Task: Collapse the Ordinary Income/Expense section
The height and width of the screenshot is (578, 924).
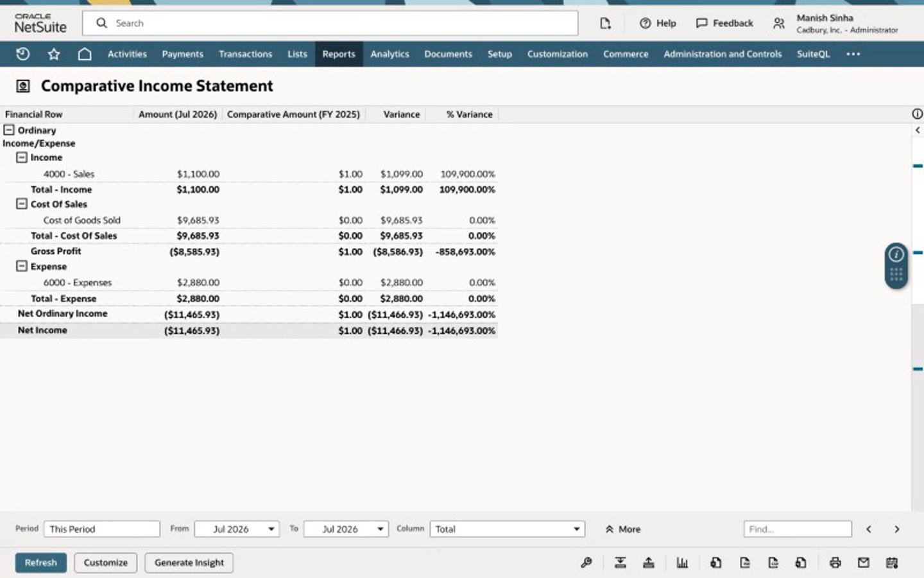Action: pos(8,130)
